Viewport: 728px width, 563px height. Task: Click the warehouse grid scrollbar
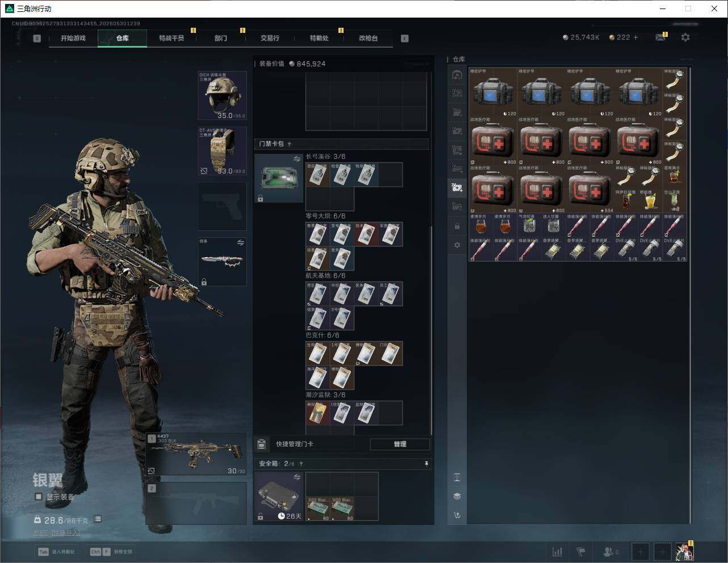pos(690,295)
